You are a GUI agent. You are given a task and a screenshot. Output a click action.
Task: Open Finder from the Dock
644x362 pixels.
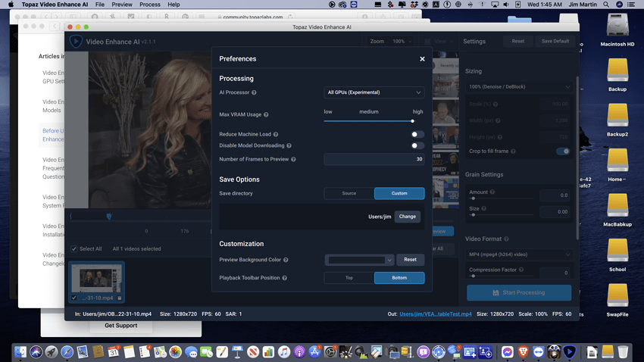20,351
